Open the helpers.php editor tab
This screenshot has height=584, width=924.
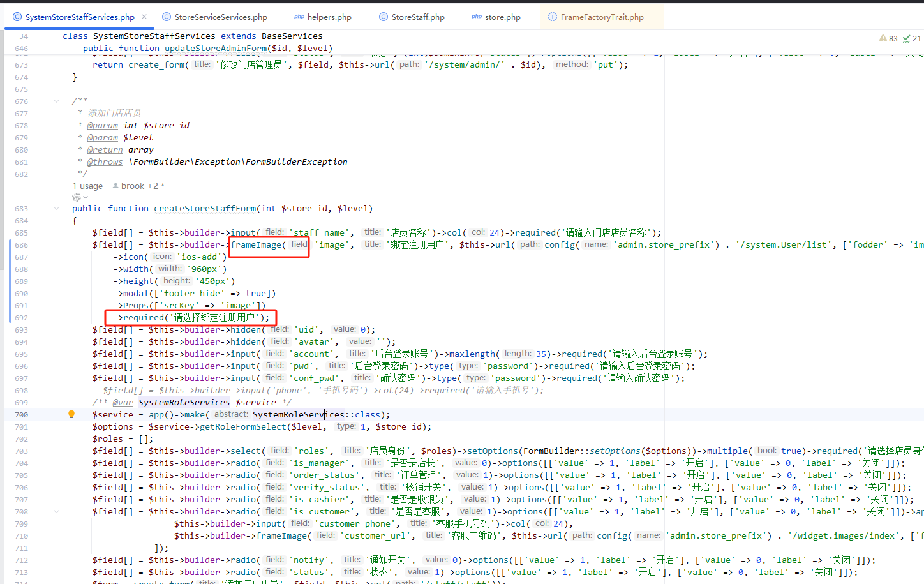click(322, 17)
